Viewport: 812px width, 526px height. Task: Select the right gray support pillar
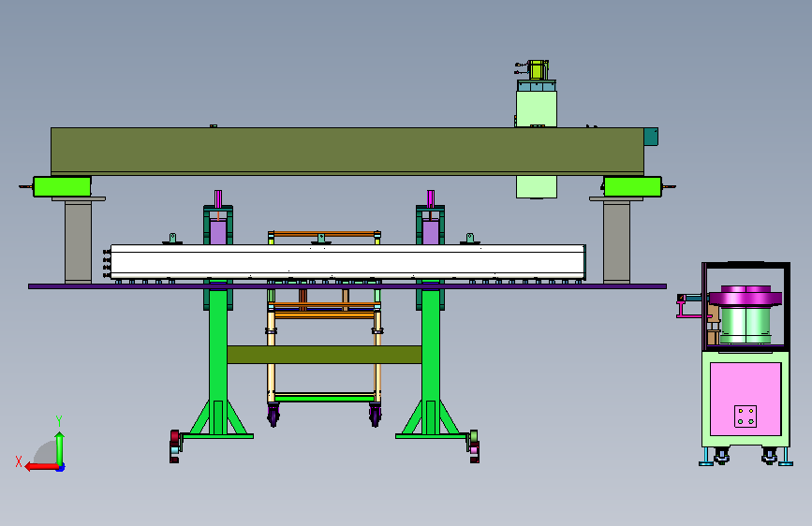[617, 242]
